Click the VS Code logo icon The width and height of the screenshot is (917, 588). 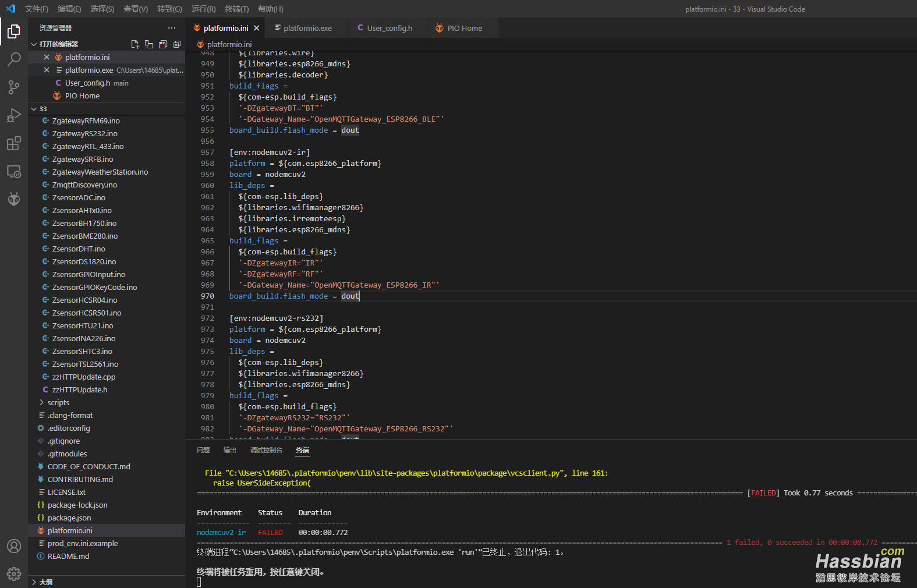pos(10,9)
